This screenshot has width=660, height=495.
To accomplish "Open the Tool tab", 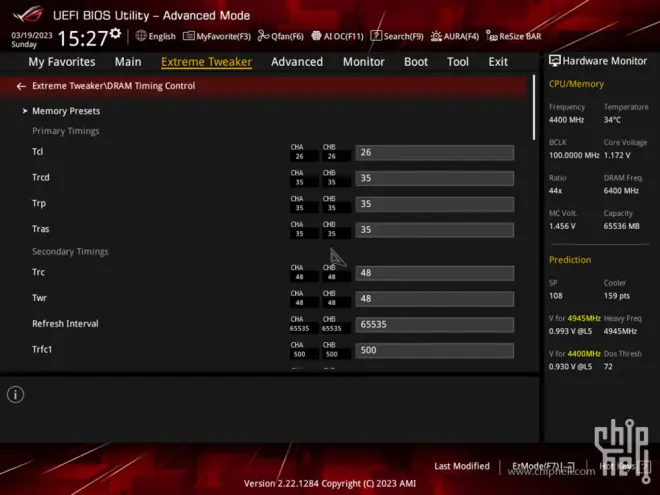I will pos(458,62).
